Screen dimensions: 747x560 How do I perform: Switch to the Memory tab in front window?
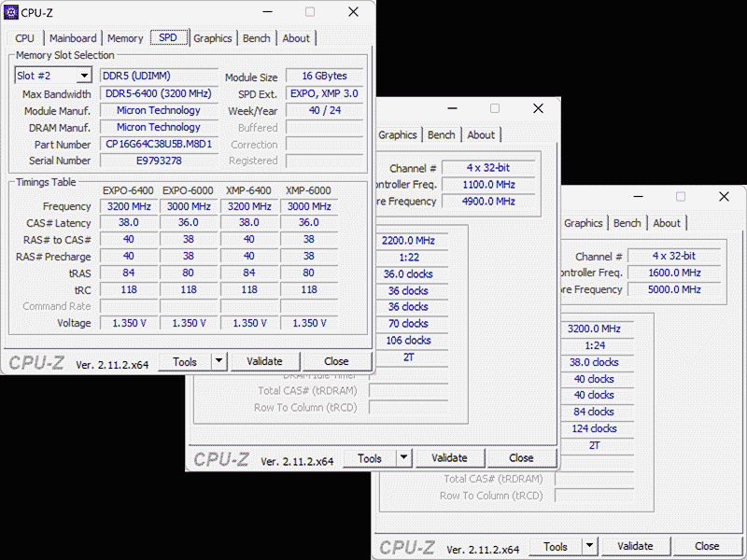(x=125, y=38)
